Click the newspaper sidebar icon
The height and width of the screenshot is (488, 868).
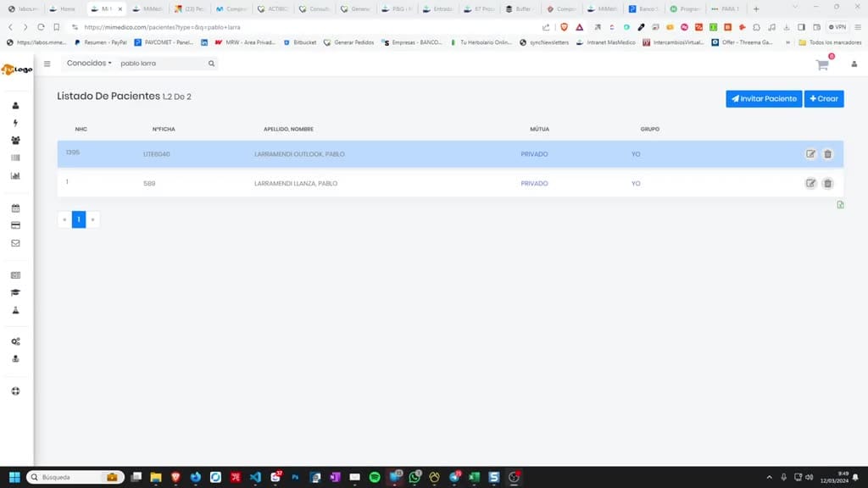point(15,275)
